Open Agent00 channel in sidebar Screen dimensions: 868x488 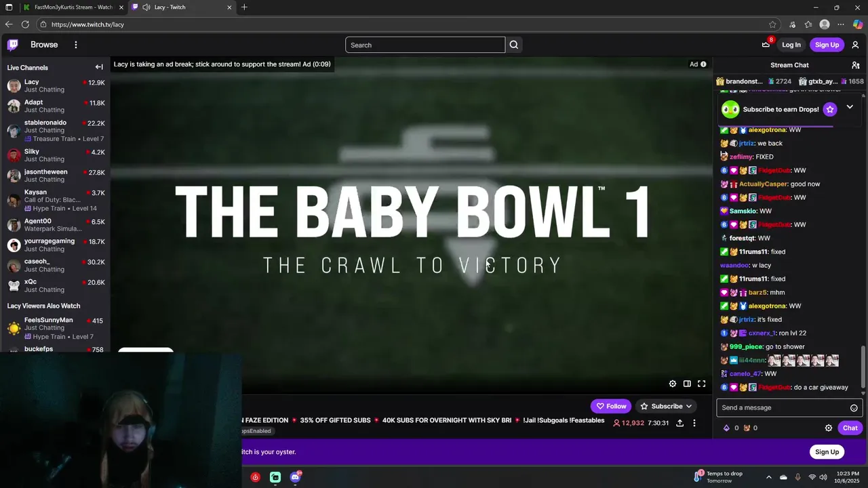click(x=55, y=225)
